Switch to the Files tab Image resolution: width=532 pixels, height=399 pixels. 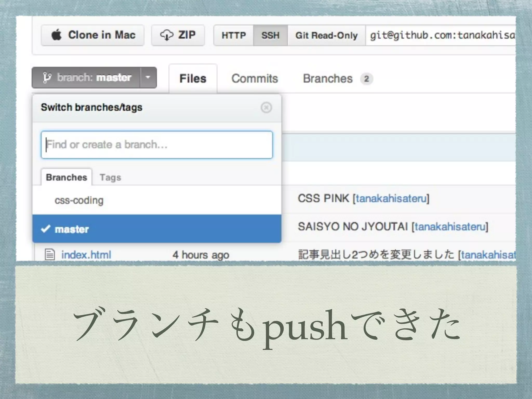(193, 78)
